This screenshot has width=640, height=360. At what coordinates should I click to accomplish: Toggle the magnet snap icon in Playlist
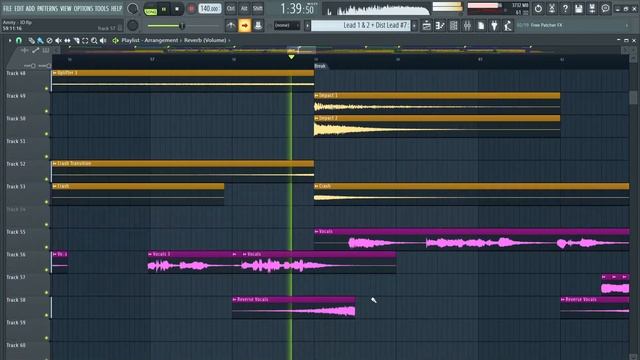click(x=19, y=40)
